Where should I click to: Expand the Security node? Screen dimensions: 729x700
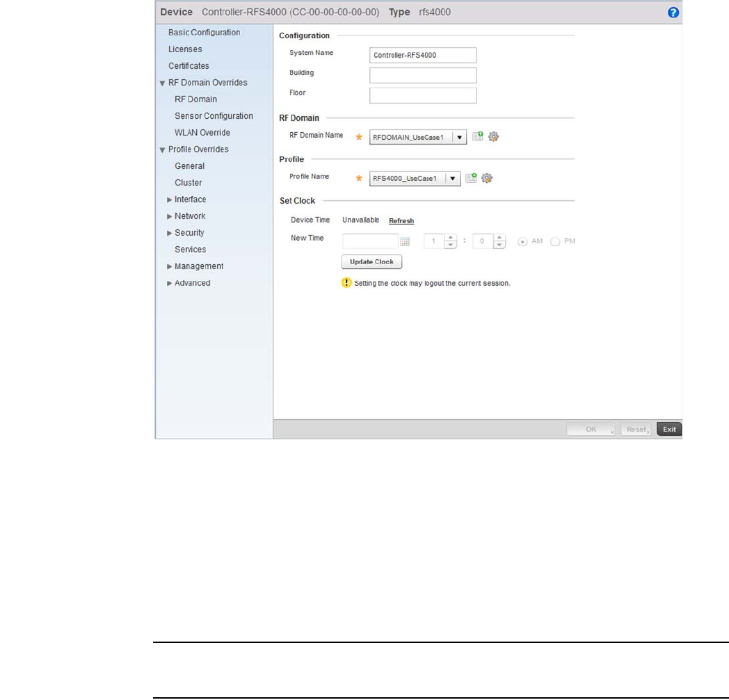coord(169,233)
